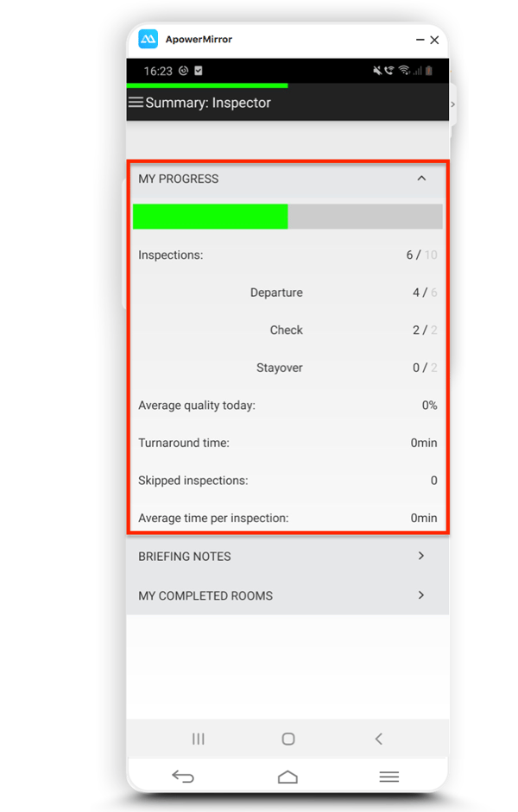Image resolution: width=518 pixels, height=812 pixels.
Task: Expand the BRIEFING NOTES section
Action: tap(287, 557)
